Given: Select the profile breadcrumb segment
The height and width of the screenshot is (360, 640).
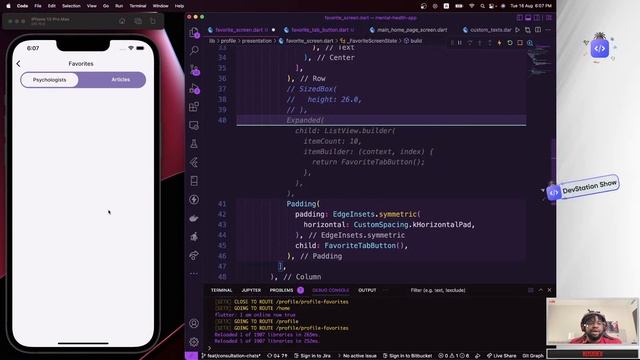Looking at the screenshot, I should coord(228,41).
